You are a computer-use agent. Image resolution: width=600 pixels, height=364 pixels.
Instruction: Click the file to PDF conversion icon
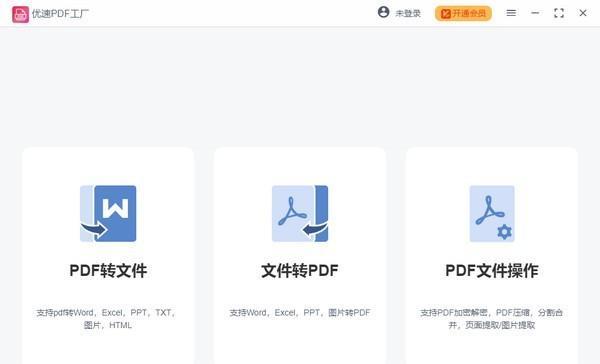pyautogui.click(x=300, y=214)
